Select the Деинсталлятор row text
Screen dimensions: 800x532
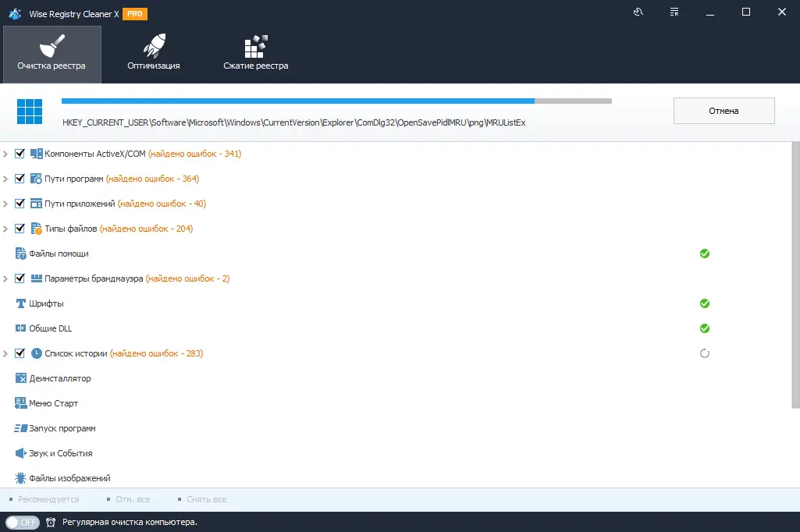(x=60, y=378)
